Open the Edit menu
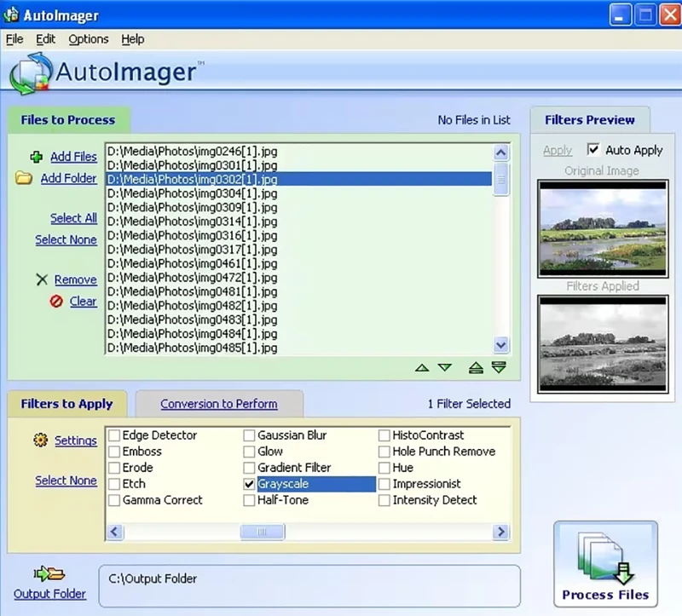The width and height of the screenshot is (682, 616). [45, 39]
